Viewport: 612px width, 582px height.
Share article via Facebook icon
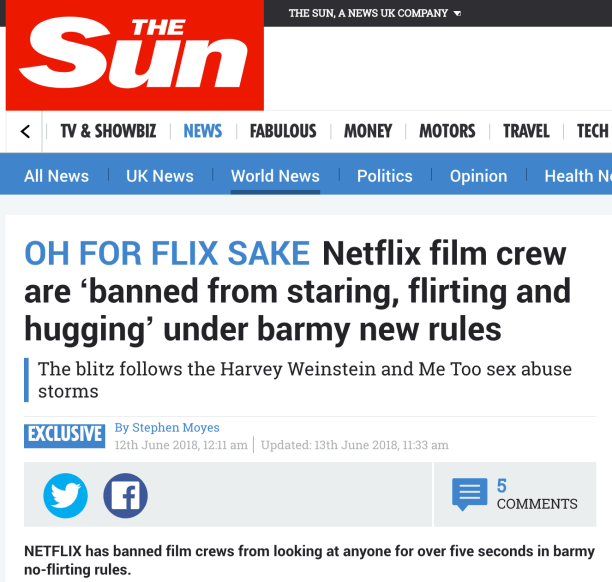(x=125, y=495)
